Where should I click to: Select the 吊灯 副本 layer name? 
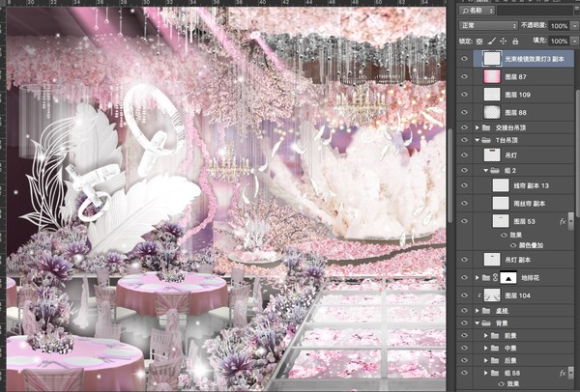point(518,260)
